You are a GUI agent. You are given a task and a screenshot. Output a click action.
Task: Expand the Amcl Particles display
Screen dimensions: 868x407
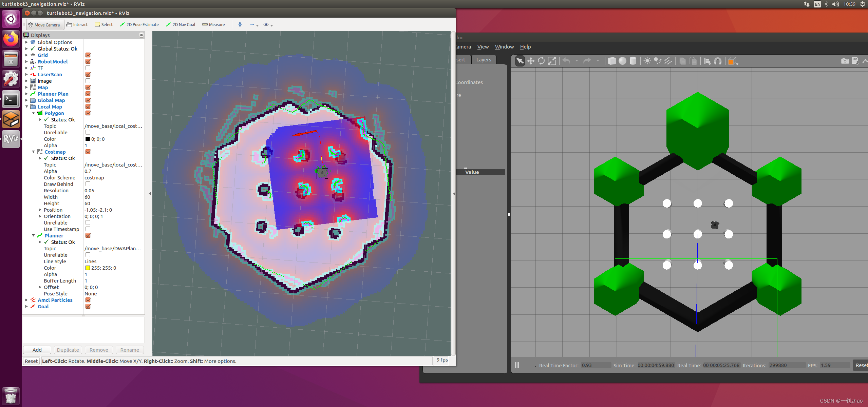[x=27, y=300]
